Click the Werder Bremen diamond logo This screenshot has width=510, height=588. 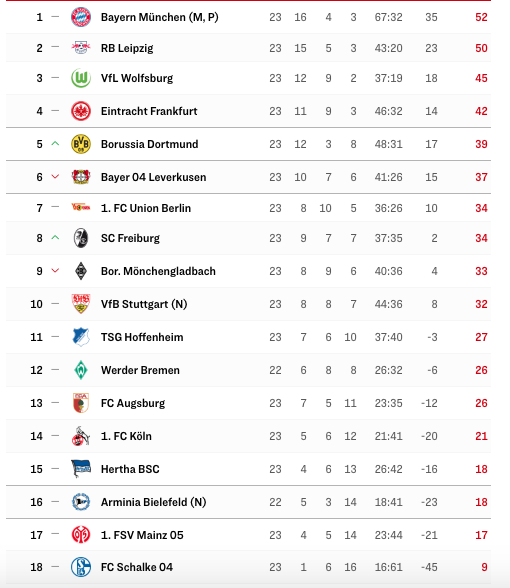tap(81, 370)
